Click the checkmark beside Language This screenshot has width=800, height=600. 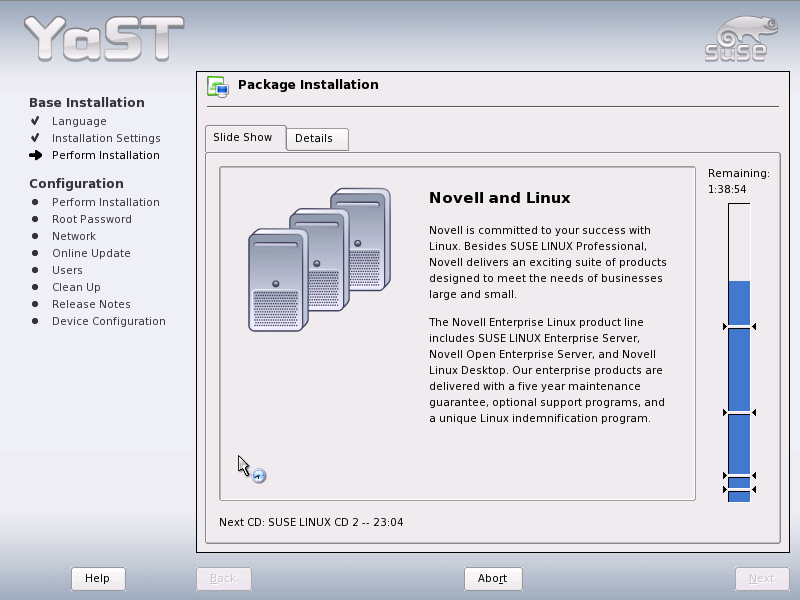tap(35, 121)
